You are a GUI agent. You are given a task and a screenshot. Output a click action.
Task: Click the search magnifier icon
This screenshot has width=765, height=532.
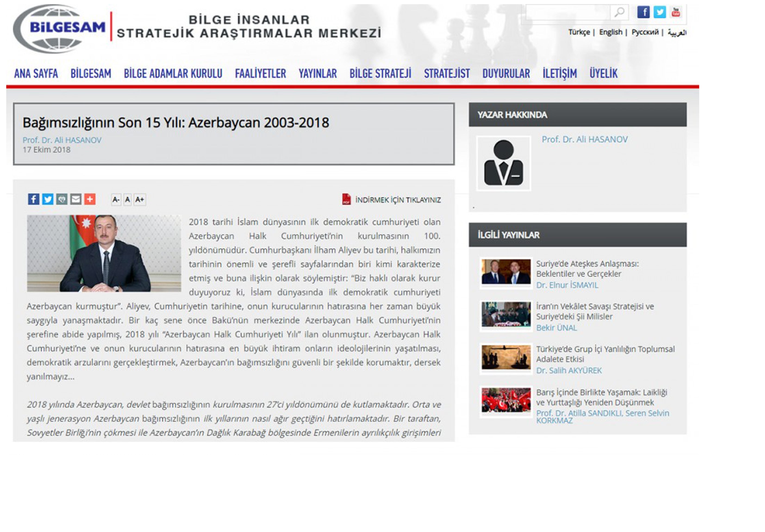(x=619, y=12)
